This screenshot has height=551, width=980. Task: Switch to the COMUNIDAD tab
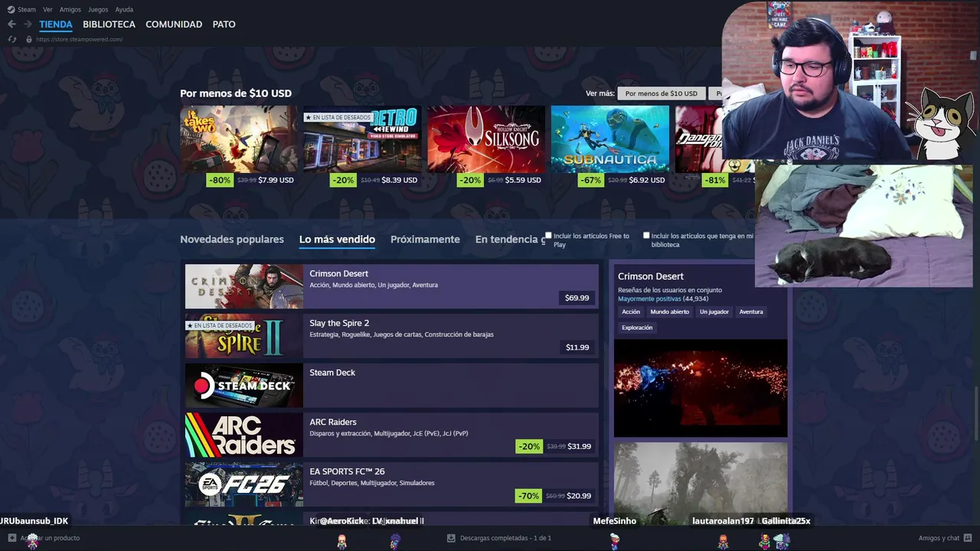point(174,24)
